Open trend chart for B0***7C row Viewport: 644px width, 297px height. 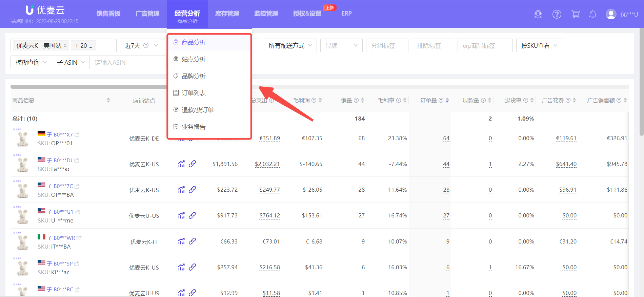(x=181, y=190)
